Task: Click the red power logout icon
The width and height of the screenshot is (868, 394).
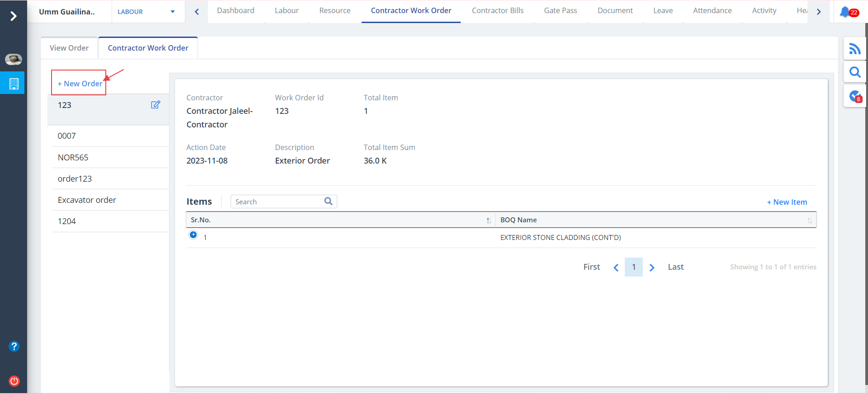Action: tap(14, 380)
